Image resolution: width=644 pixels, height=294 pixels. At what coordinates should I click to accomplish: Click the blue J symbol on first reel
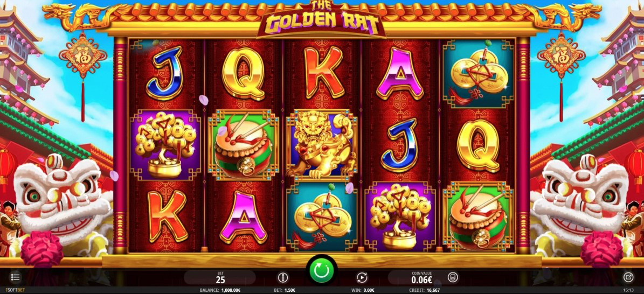[x=165, y=73]
